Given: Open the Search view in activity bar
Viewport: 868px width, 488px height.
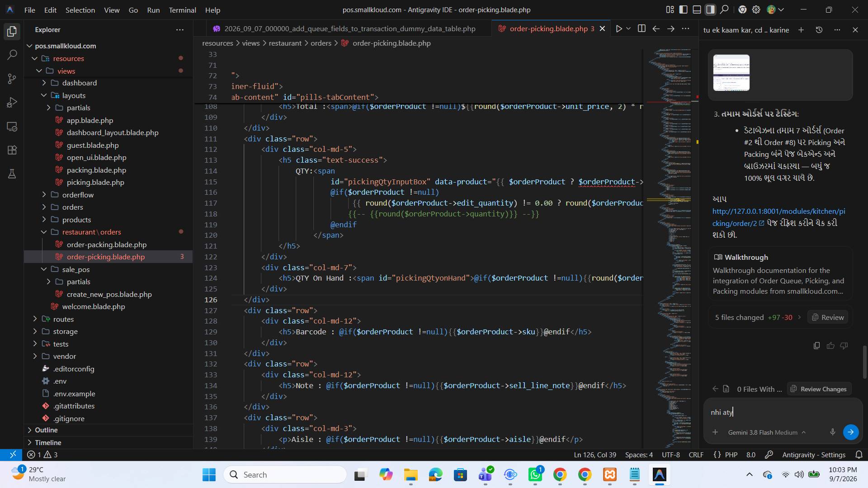Looking at the screenshot, I should pyautogui.click(x=12, y=55).
